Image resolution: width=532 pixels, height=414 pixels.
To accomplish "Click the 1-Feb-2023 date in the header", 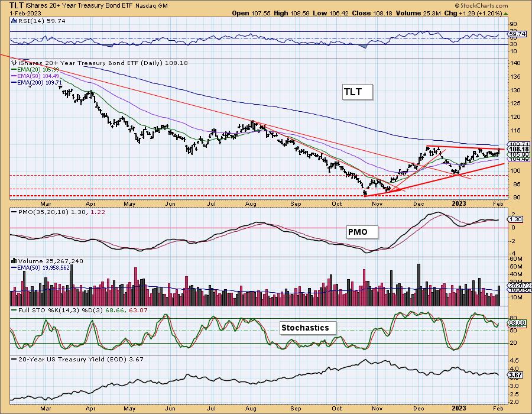I will point(25,14).
